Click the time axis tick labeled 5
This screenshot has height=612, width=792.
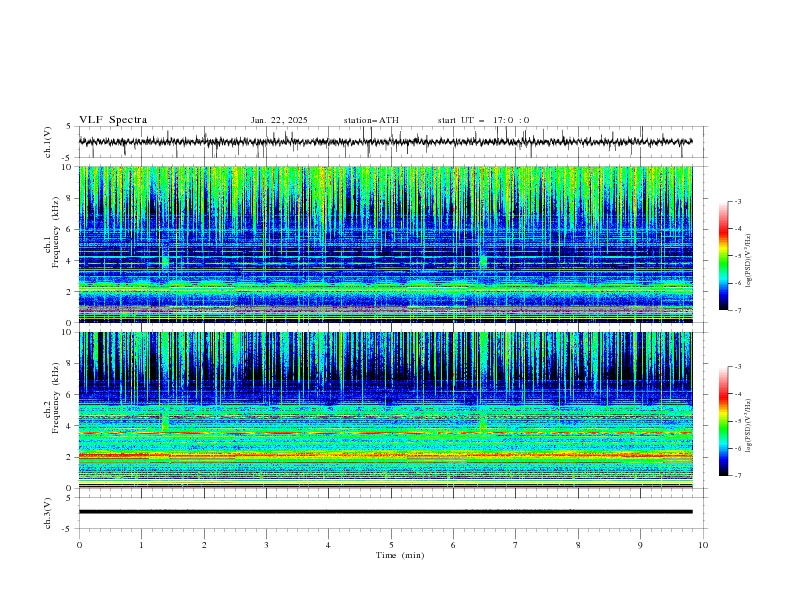click(x=391, y=545)
